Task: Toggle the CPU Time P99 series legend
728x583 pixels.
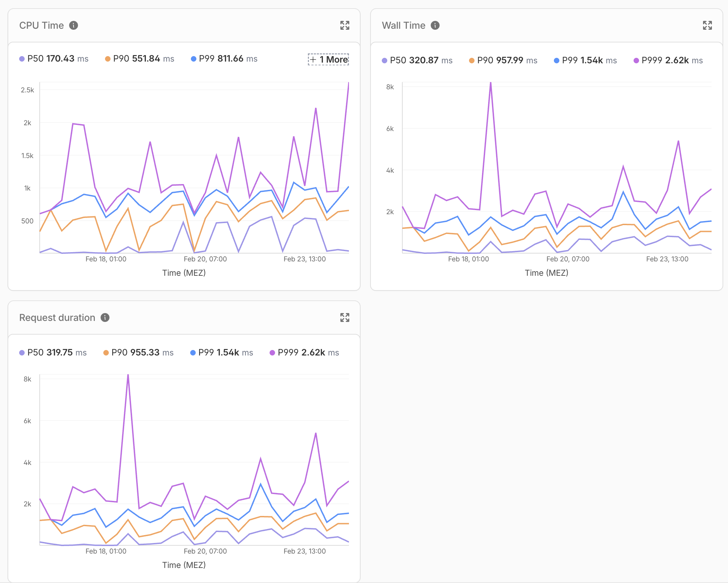Action: coord(224,59)
